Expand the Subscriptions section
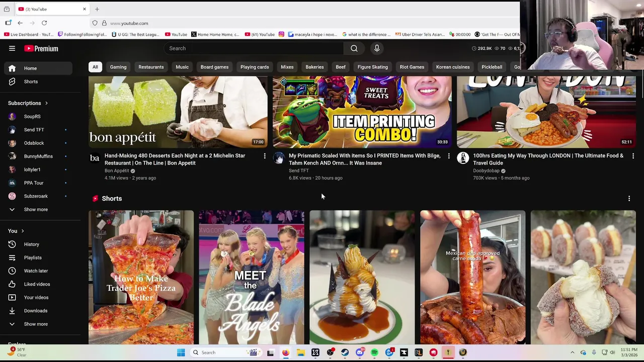The image size is (644, 362). pyautogui.click(x=28, y=103)
